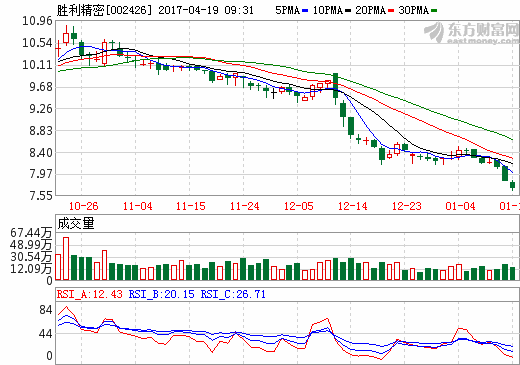Viewport: 520px width, 365px height.
Task: Click the 20PMA legend label
Action: (x=371, y=10)
